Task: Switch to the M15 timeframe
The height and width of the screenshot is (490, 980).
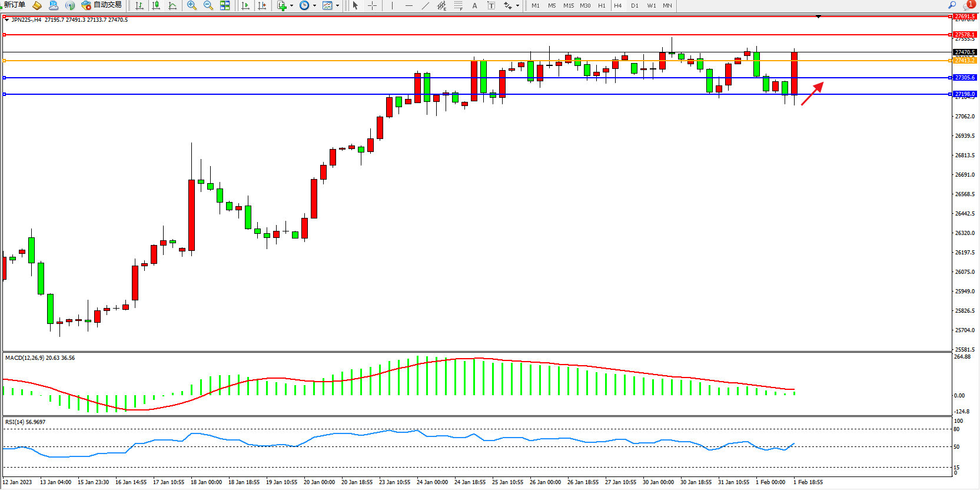Action: pyautogui.click(x=568, y=5)
